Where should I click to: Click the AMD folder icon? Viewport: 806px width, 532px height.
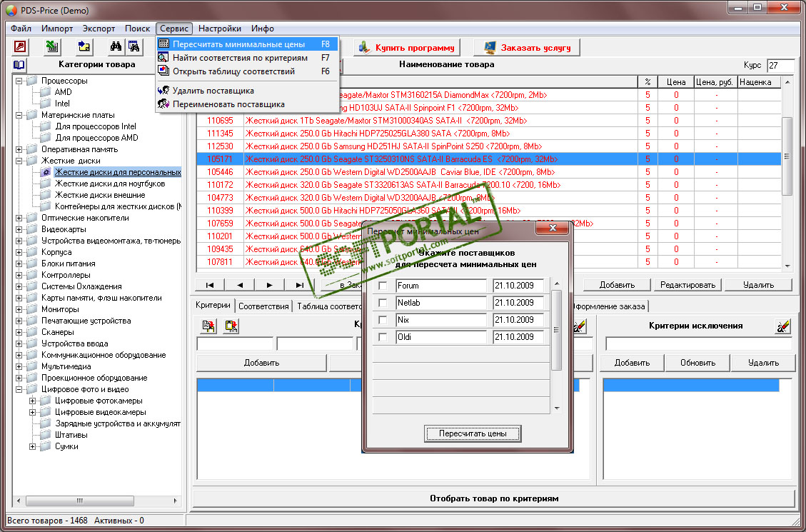(x=46, y=92)
